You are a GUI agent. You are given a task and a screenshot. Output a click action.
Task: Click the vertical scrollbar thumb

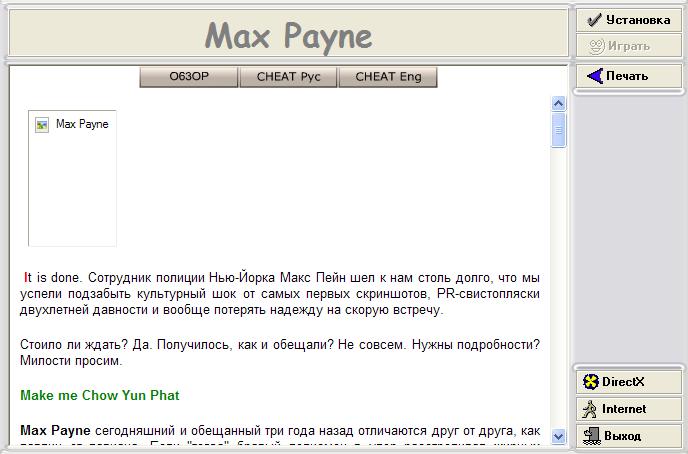(x=559, y=130)
